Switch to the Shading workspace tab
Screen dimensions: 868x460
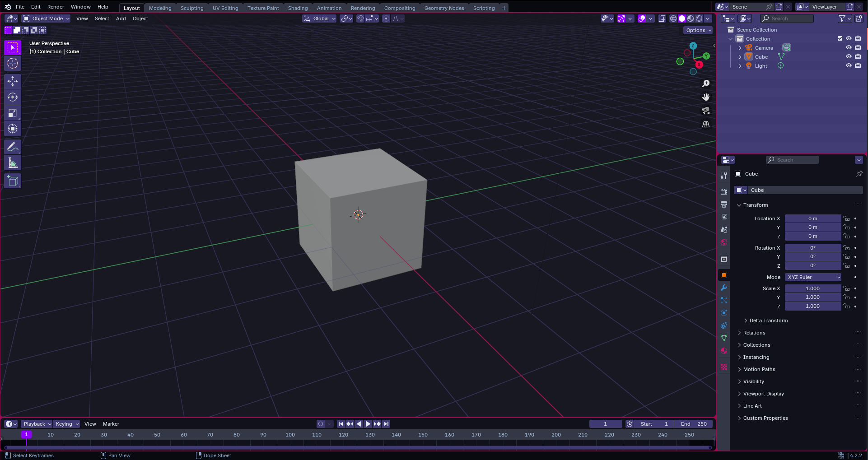click(298, 8)
